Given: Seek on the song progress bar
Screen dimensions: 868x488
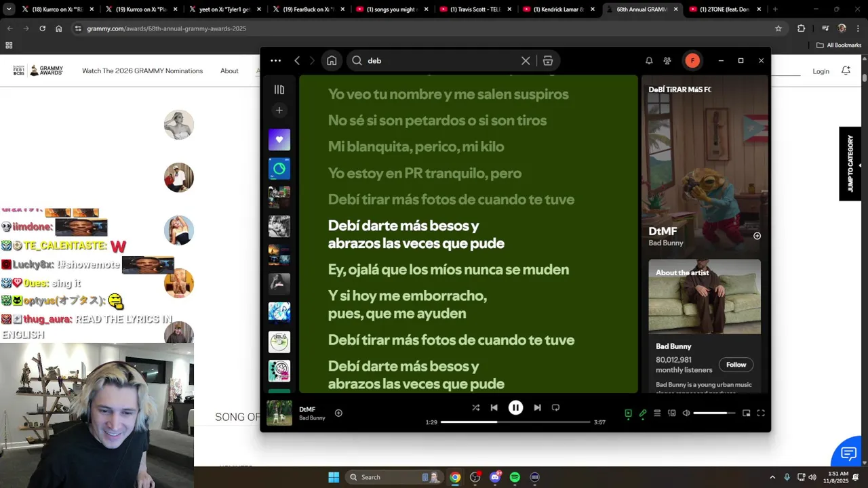Looking at the screenshot, I should coord(515,422).
